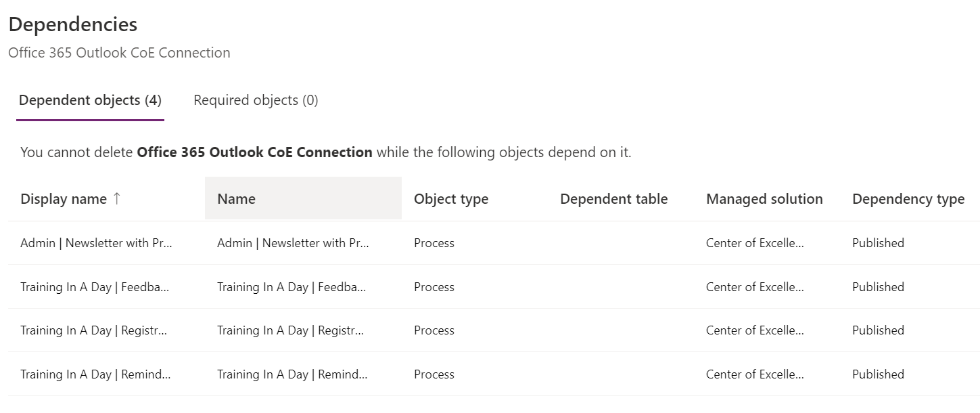This screenshot has width=980, height=413.
Task: Click the Managed solution column header
Action: [764, 198]
